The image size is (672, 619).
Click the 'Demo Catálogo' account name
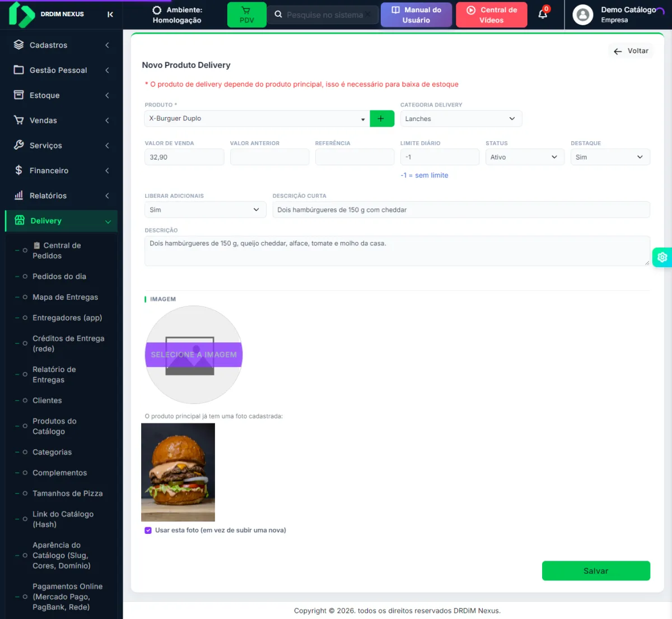pos(628,10)
